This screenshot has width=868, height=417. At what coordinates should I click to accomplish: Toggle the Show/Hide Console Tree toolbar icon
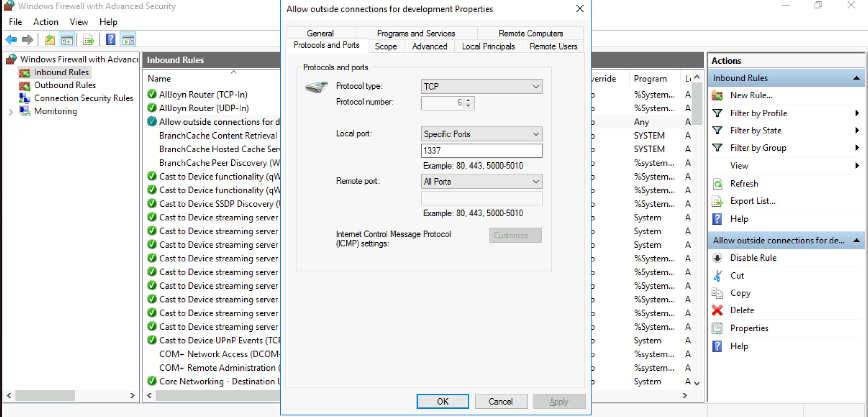pos(67,40)
